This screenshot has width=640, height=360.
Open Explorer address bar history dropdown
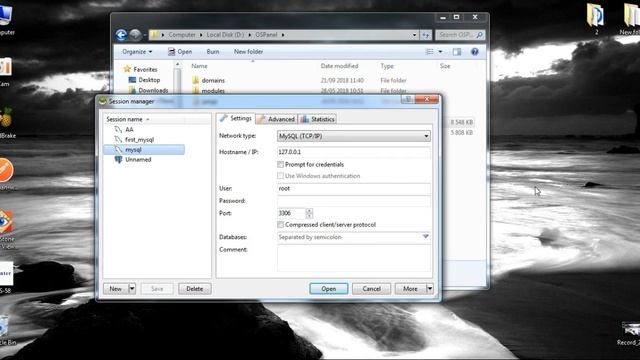[414, 35]
